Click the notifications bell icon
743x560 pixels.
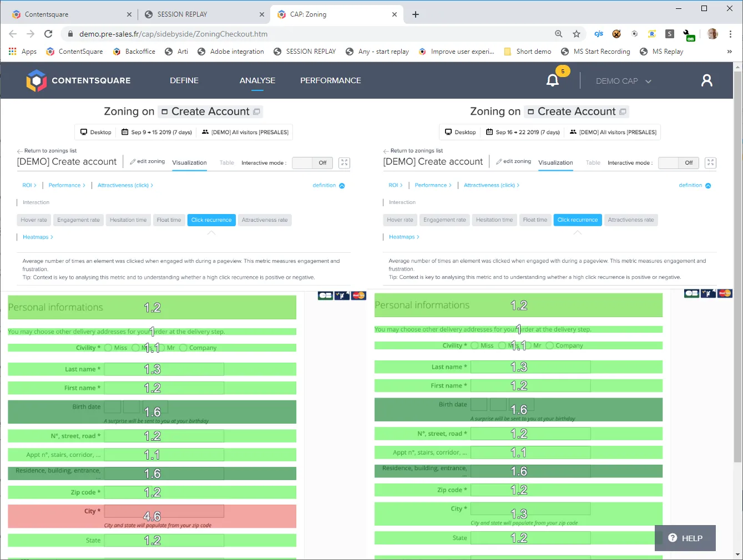pyautogui.click(x=553, y=80)
